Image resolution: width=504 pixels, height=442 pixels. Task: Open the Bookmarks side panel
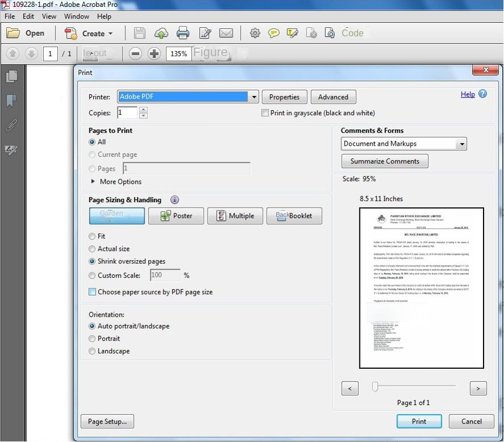coord(11,100)
